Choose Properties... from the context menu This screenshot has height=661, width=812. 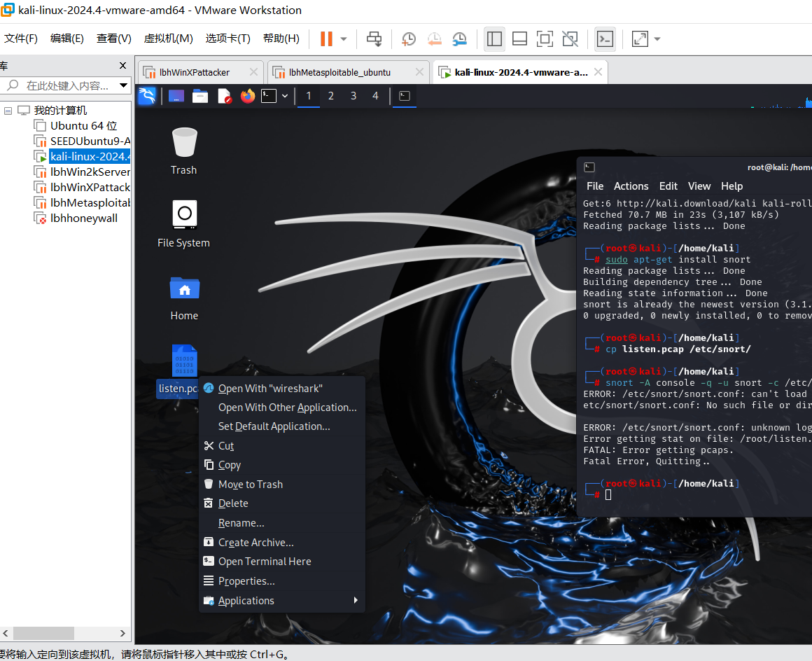(x=282, y=581)
